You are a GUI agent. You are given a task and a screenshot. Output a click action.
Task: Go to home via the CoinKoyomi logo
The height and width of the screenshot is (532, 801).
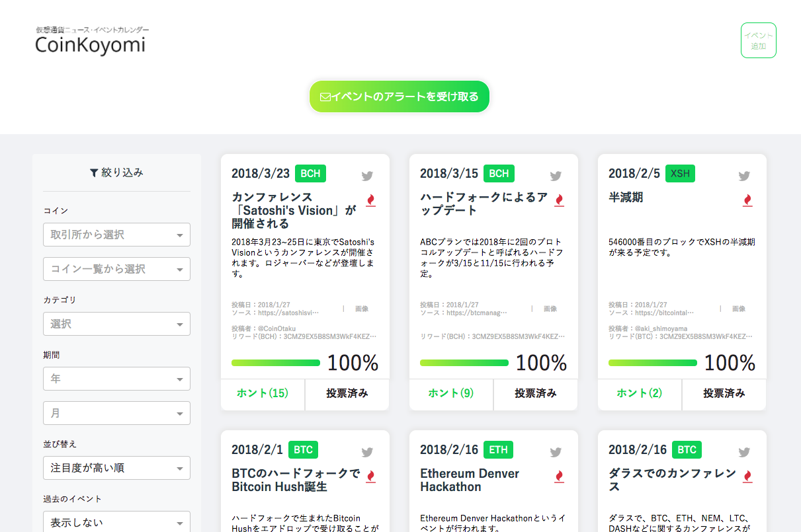(91, 41)
